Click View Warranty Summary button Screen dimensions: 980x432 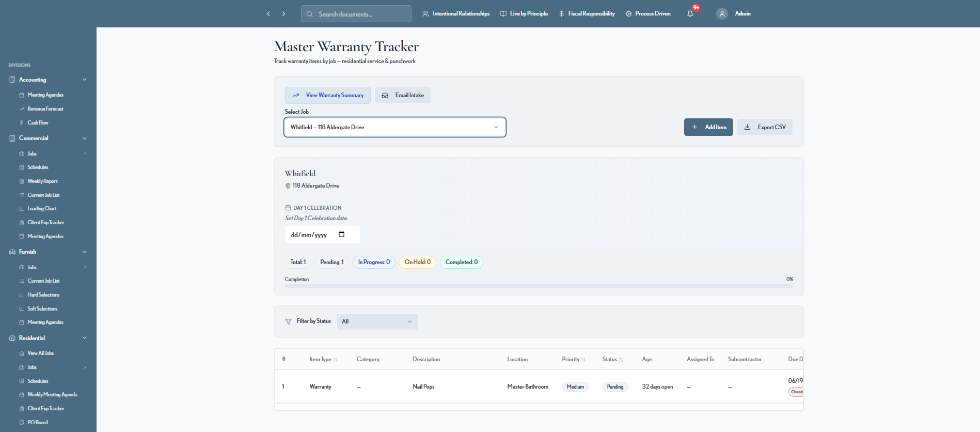click(328, 95)
